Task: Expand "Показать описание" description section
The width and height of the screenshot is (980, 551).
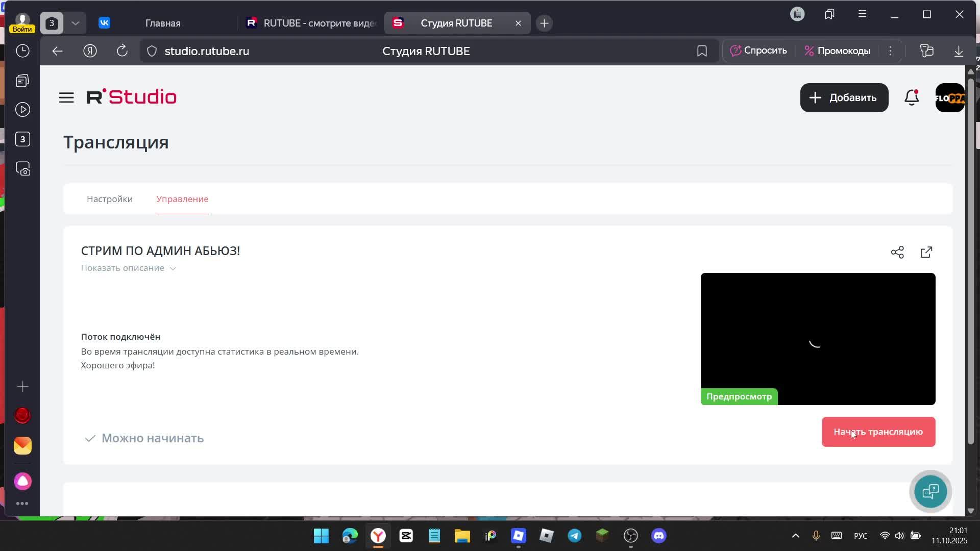Action: tap(128, 268)
